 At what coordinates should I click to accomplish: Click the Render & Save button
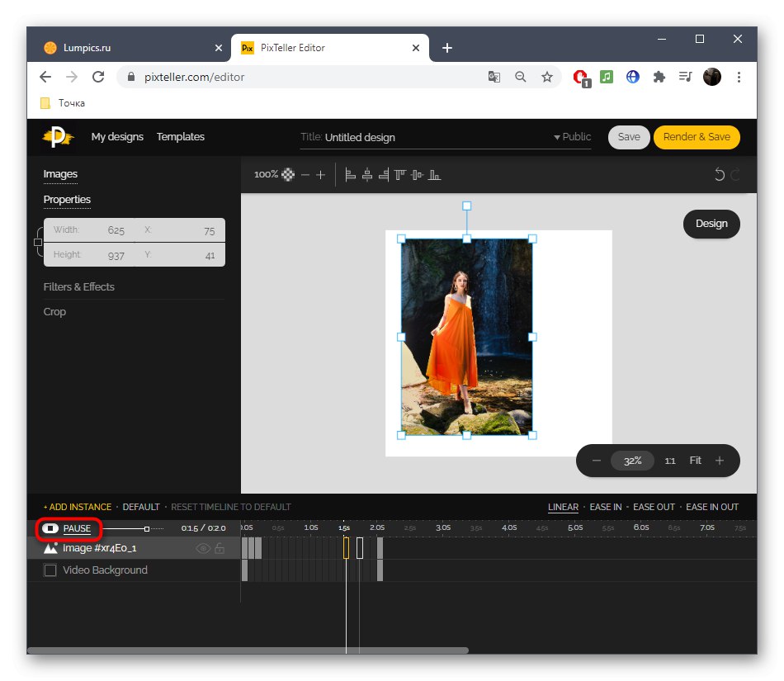coord(697,137)
